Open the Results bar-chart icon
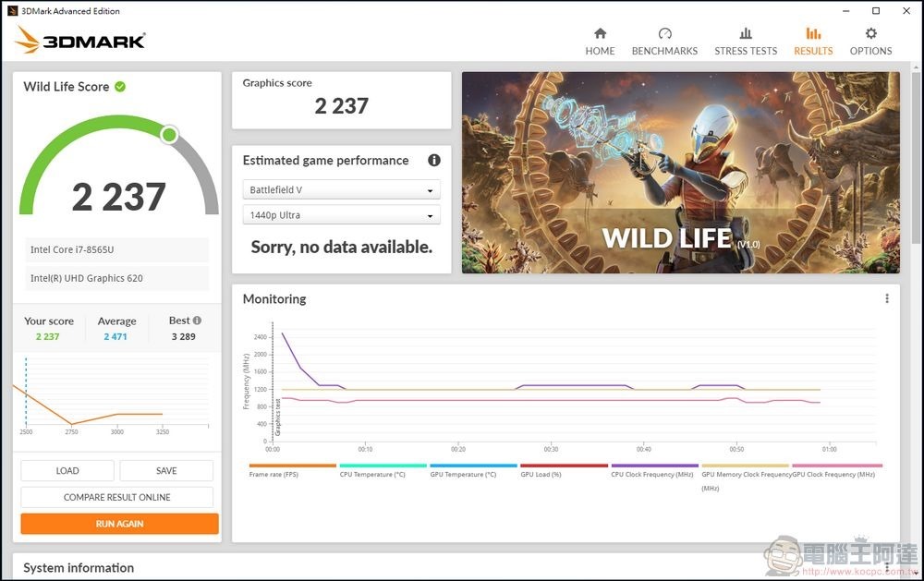This screenshot has height=581, width=924. (x=813, y=33)
